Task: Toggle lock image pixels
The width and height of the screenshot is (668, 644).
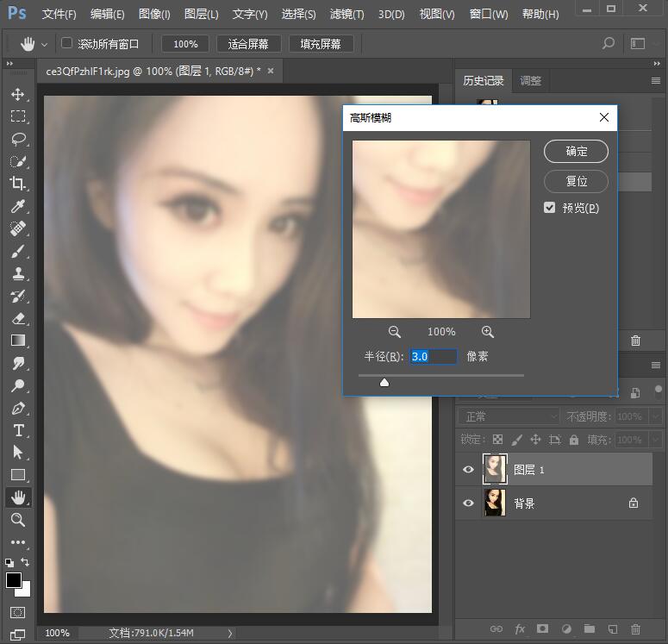Action: click(517, 440)
